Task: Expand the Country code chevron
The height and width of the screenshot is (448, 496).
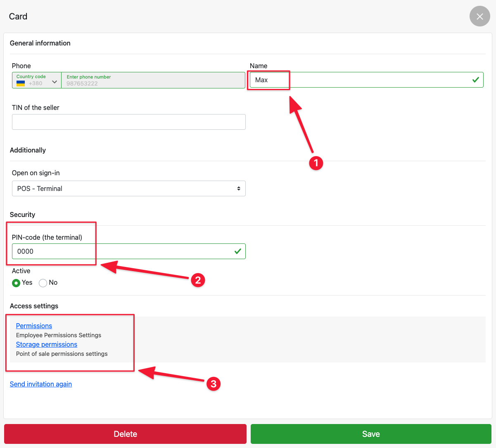Action: coord(55,82)
